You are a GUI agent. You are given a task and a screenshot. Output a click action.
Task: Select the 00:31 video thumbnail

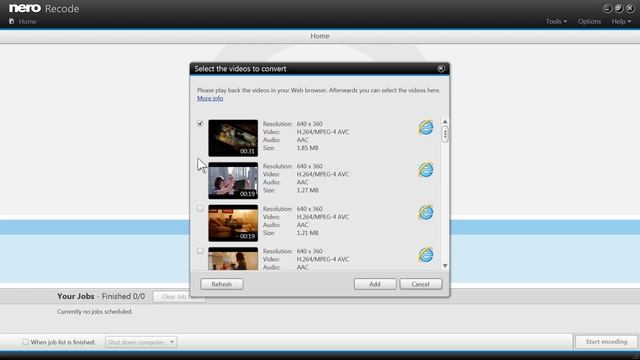233,138
